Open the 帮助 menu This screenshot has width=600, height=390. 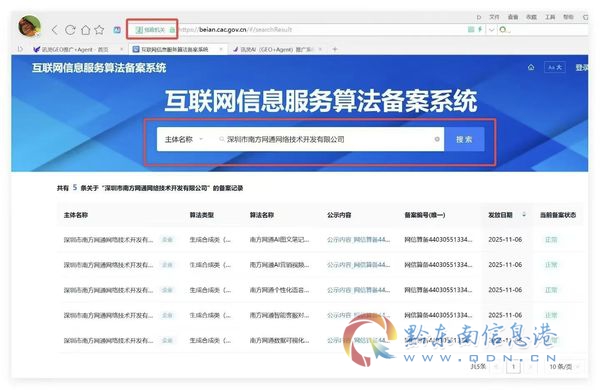568,17
